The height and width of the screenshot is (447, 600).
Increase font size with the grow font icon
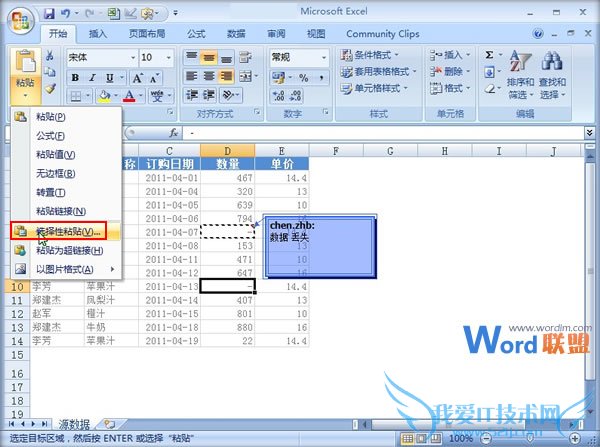click(x=137, y=78)
